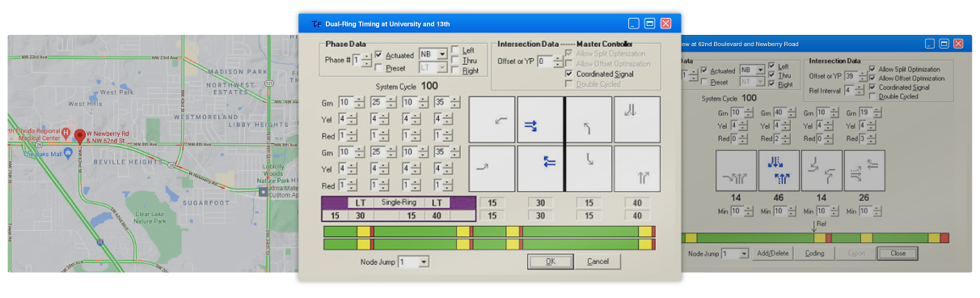The image size is (980, 298).
Task: Select the westbound through phase box with blue arrows
Action: [540, 168]
